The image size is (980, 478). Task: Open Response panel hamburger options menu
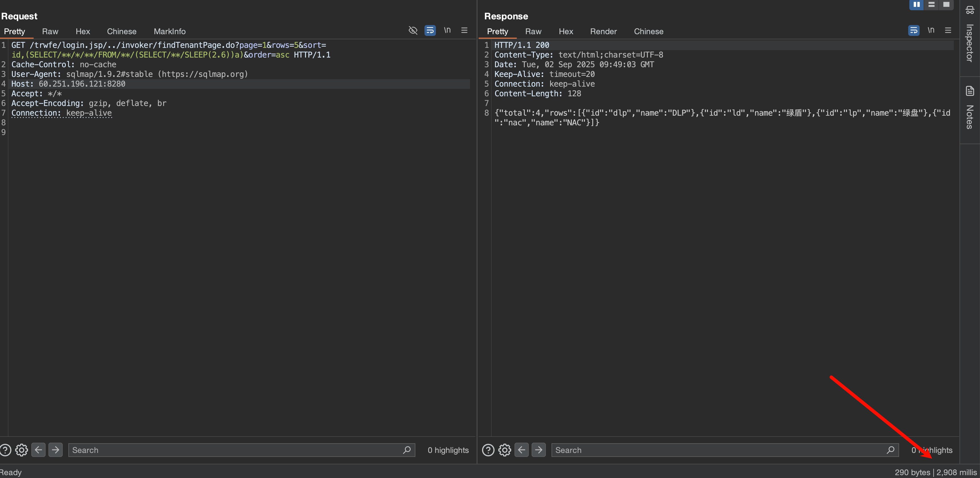tap(948, 30)
